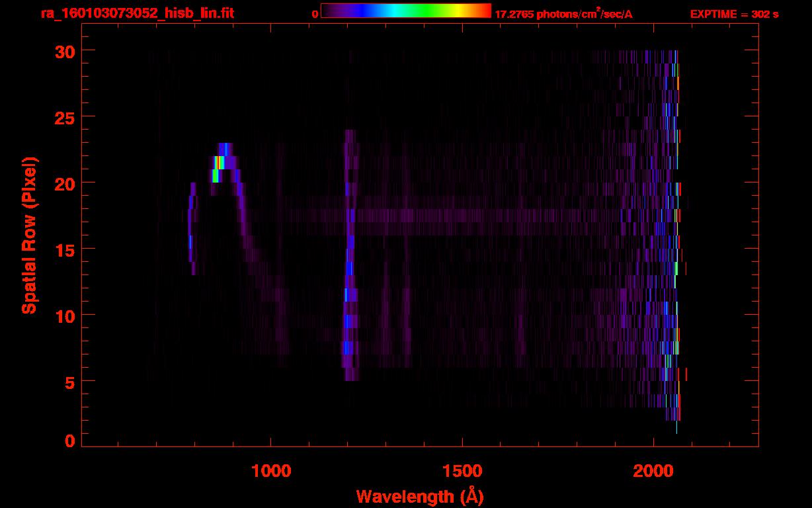Click the Spatial Row (Pixel) axis title
812x508 pixels.
pos(29,235)
